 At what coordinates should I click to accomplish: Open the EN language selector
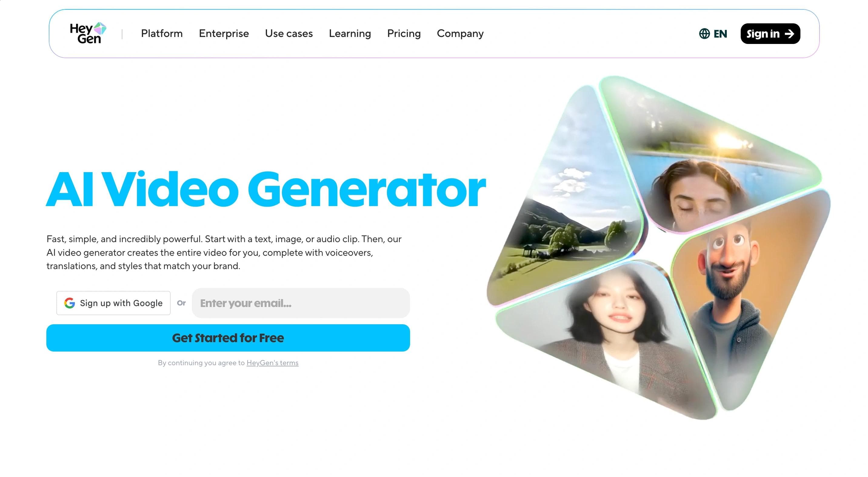coord(713,34)
